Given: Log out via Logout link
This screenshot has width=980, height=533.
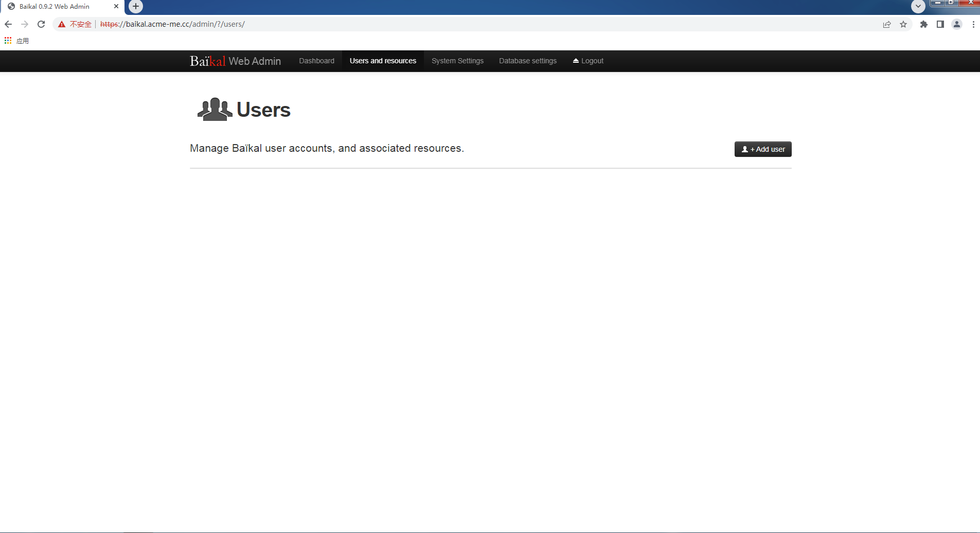Looking at the screenshot, I should pos(588,61).
